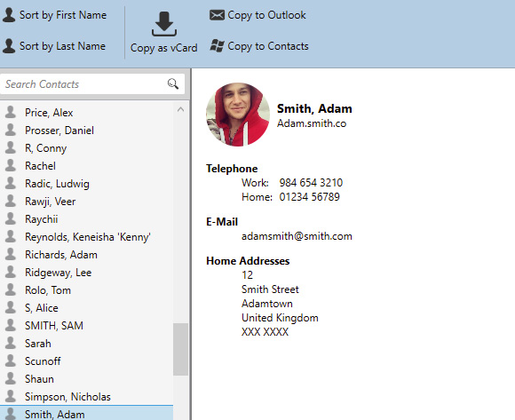Select contact Reynolds, Keneisha 'Kenny'
The height and width of the screenshot is (420, 515).
87,237
